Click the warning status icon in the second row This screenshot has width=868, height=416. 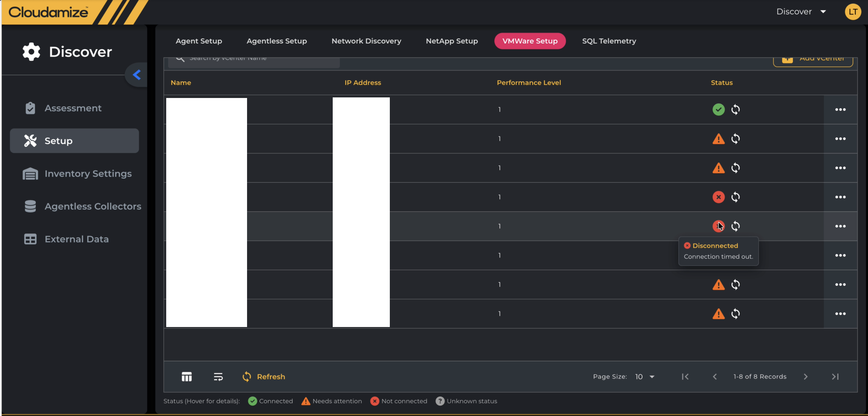718,139
